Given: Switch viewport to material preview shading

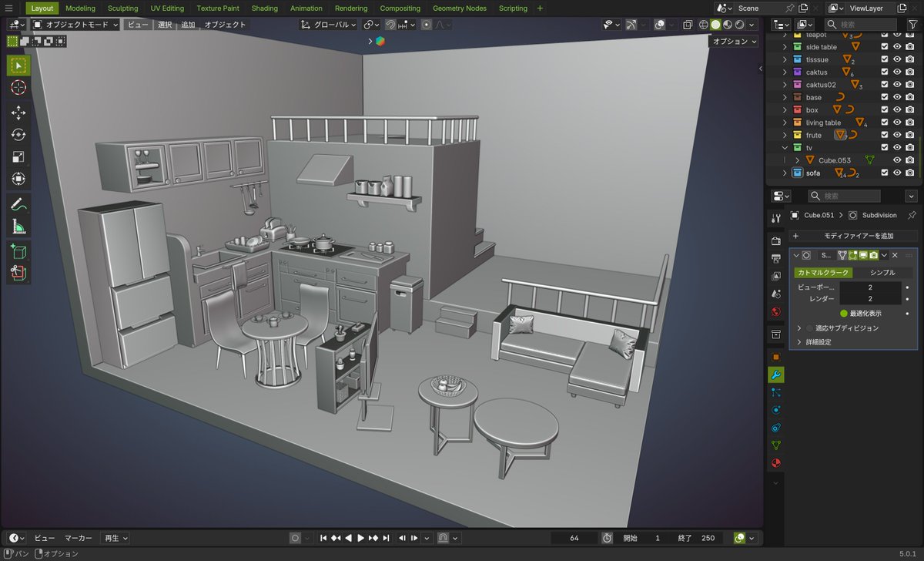Looking at the screenshot, I should pyautogui.click(x=728, y=25).
